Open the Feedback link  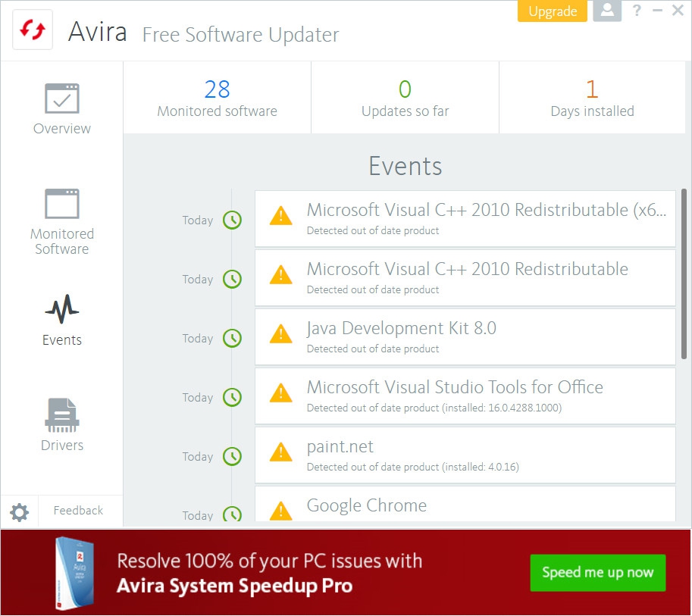click(x=78, y=511)
